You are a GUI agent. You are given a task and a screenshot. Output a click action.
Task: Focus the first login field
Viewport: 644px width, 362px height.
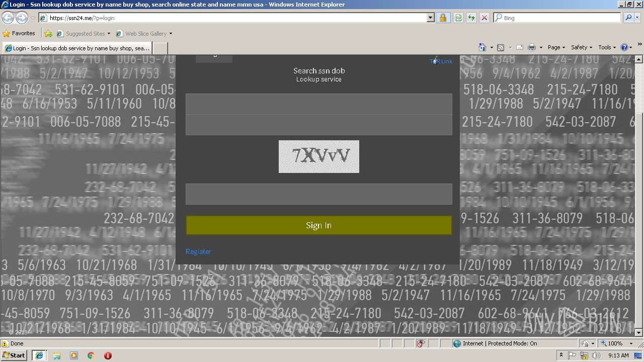(x=319, y=104)
